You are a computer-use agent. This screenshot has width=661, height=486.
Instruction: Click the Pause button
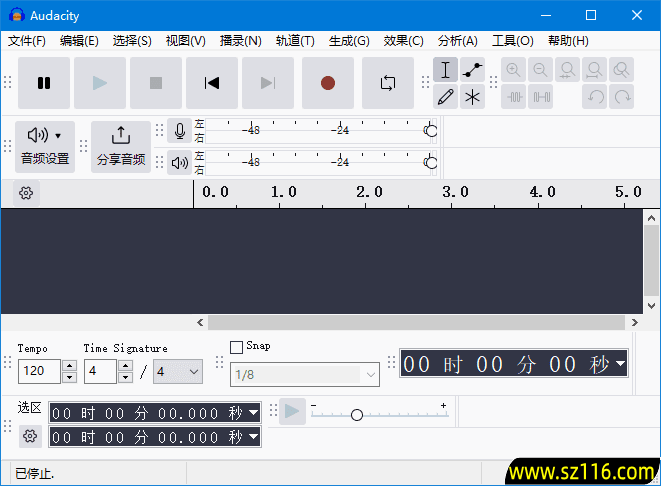pos(44,83)
